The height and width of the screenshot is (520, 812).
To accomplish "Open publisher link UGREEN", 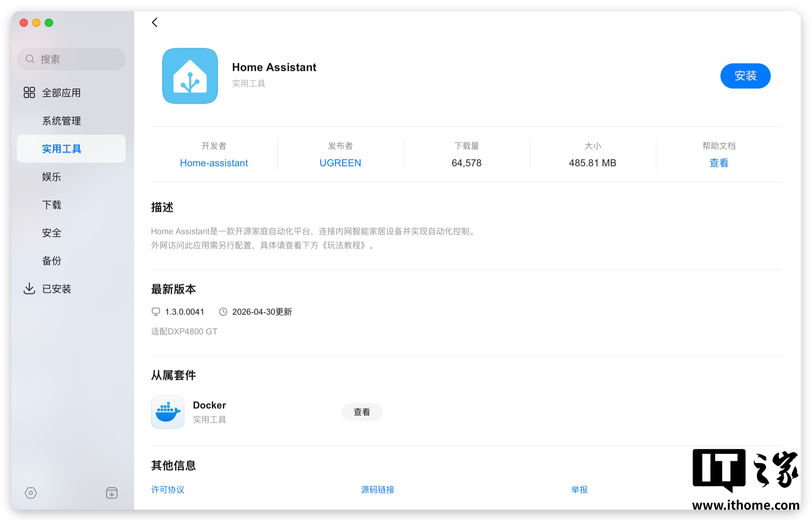I will coord(340,163).
